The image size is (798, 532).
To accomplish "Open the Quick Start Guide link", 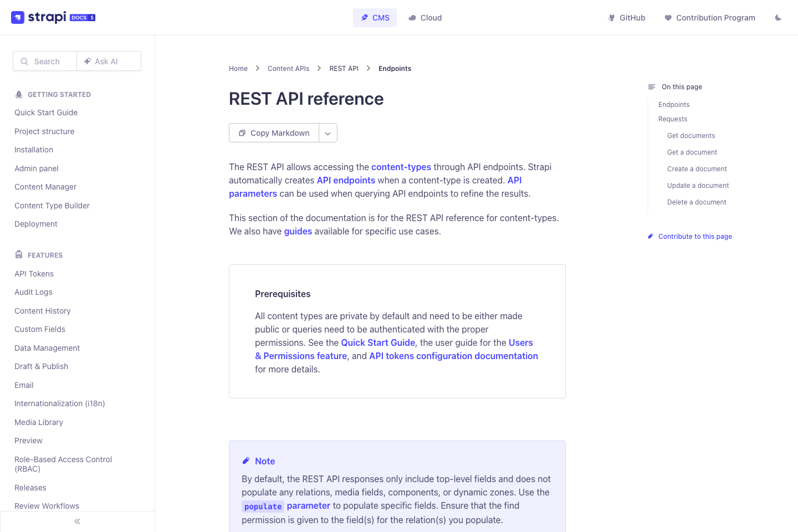I will (x=377, y=342).
